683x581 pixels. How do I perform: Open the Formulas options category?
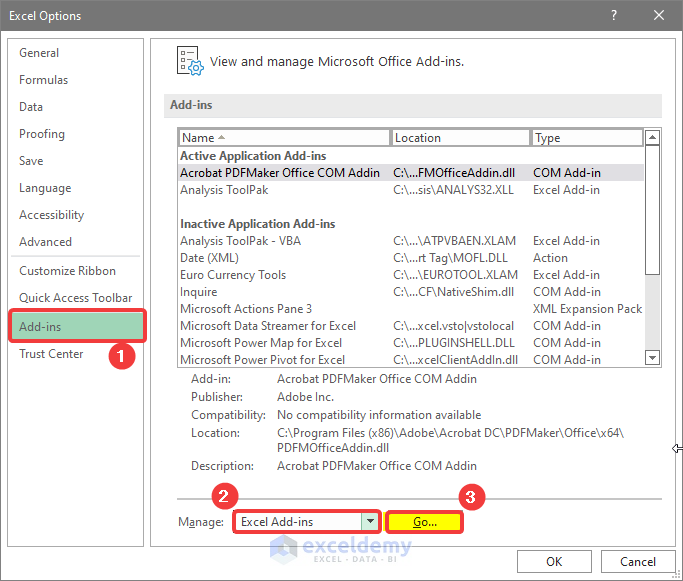tap(44, 80)
